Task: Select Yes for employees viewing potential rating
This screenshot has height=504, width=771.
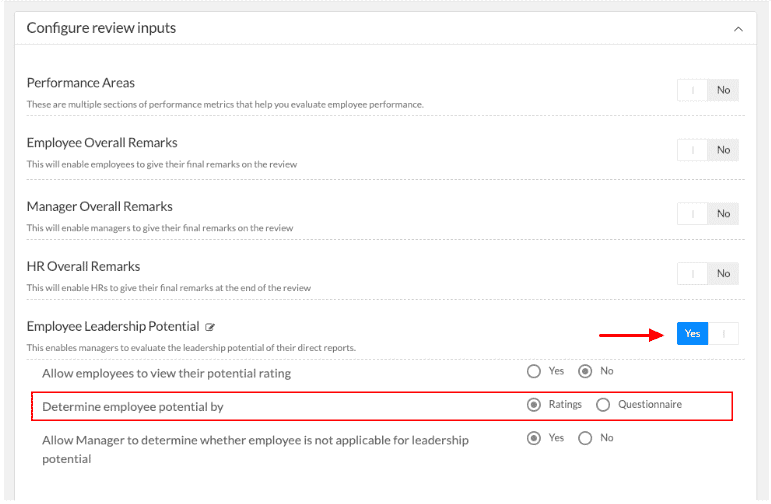Action: [x=534, y=371]
